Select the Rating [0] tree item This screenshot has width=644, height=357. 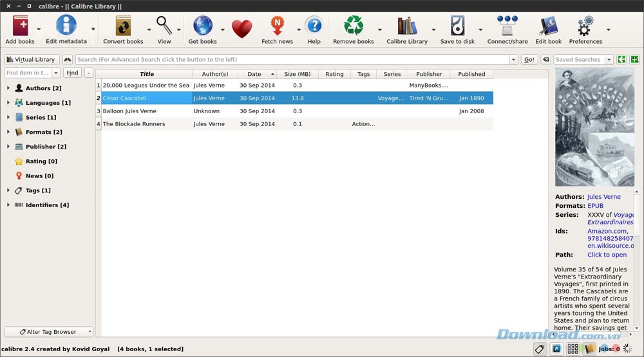41,161
